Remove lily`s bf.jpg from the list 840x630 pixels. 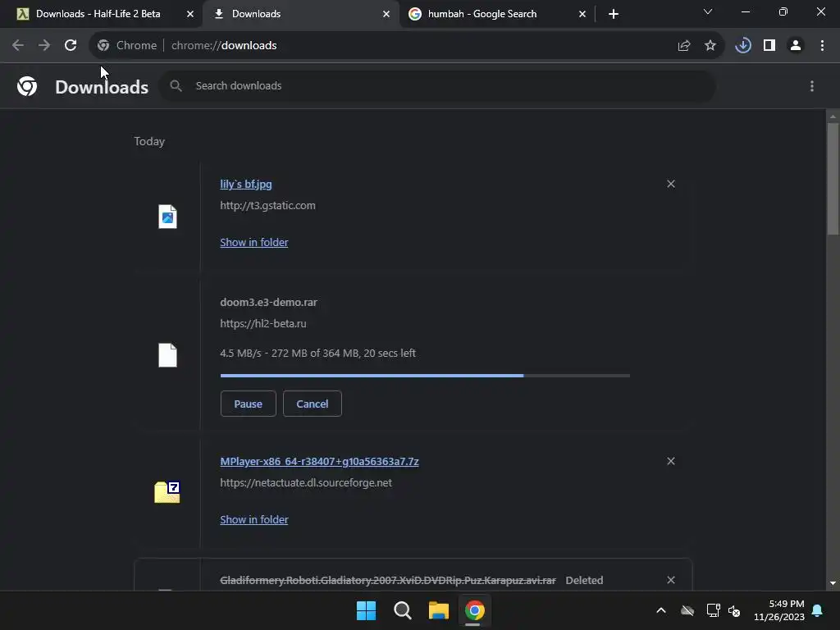(x=671, y=184)
